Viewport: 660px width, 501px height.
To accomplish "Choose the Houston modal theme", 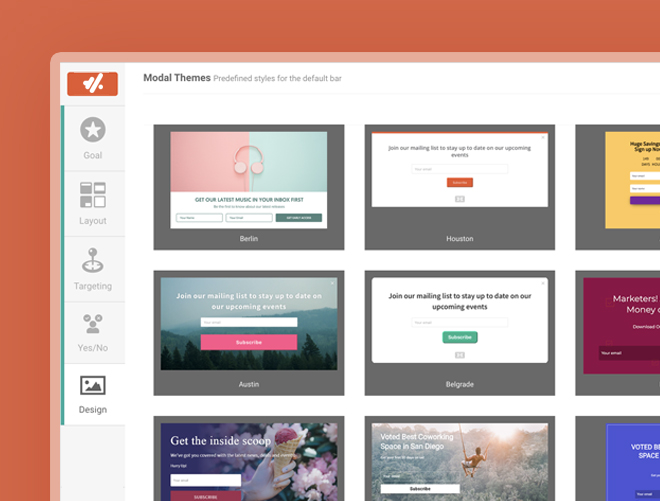I will tap(460, 187).
